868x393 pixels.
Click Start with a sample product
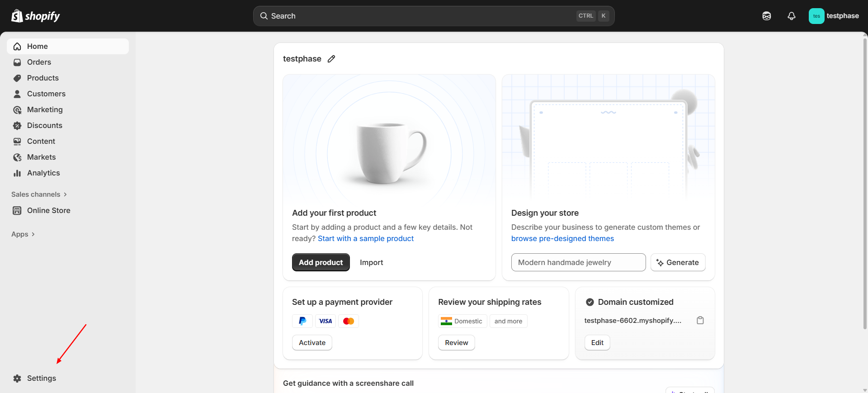point(366,238)
